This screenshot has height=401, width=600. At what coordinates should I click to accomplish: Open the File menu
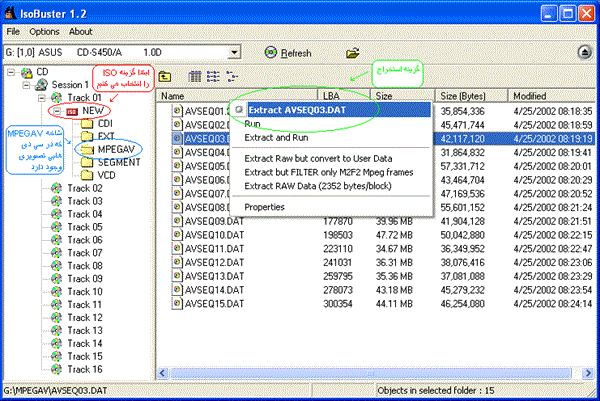pos(13,32)
